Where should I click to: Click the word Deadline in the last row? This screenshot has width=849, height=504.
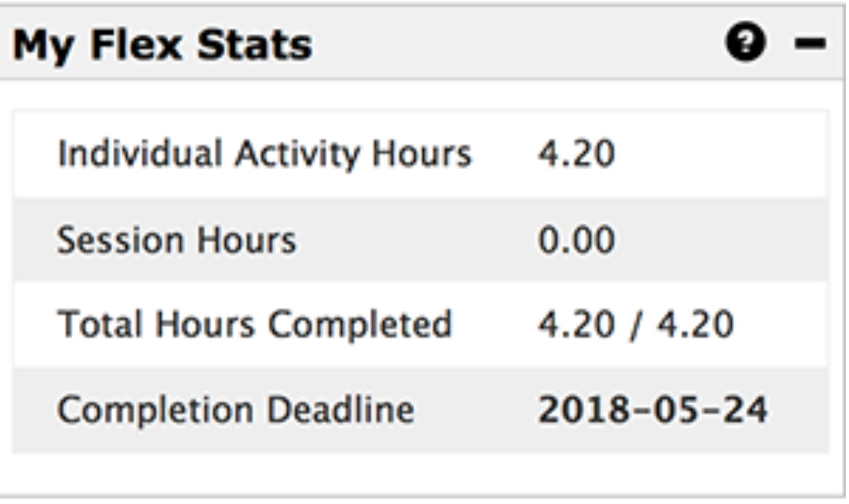click(340, 409)
